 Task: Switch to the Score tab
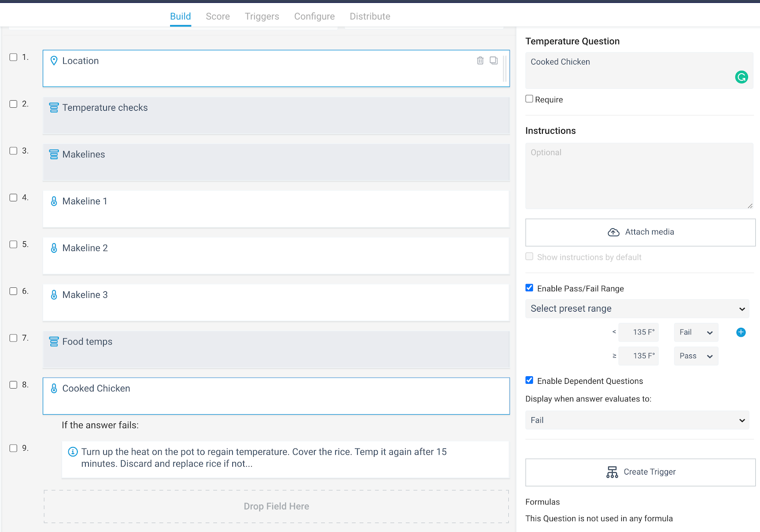(x=218, y=16)
